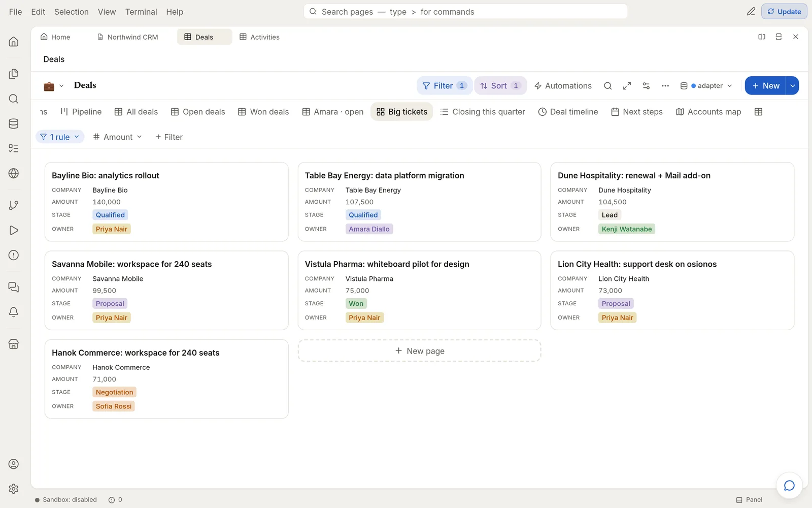Image resolution: width=812 pixels, height=508 pixels.
Task: Open settings with the gear icon
Action: point(14,489)
